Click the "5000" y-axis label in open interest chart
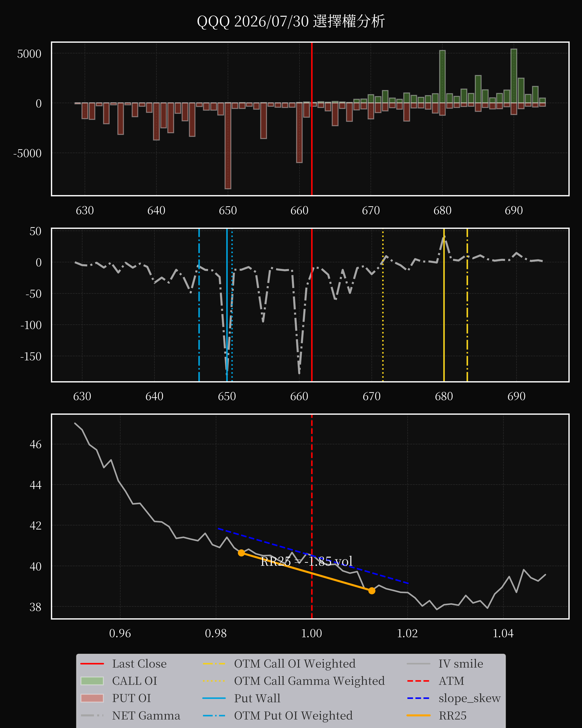Image resolution: width=582 pixels, height=728 pixels. tap(29, 54)
